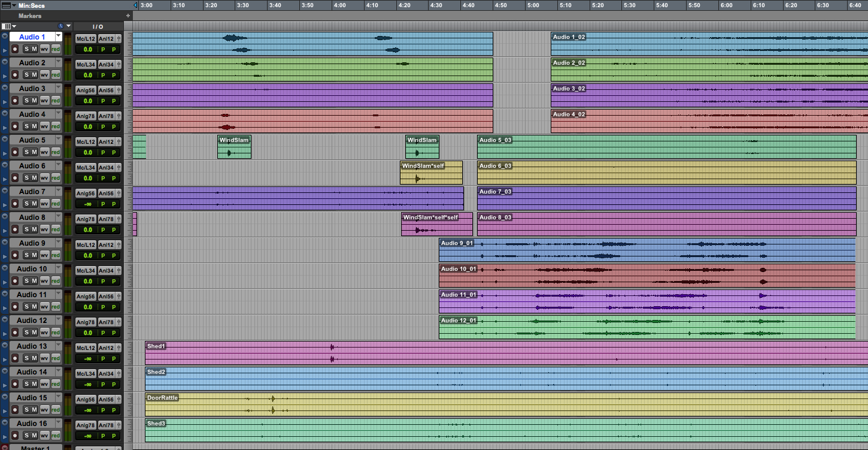
Task: Open Audio 4 waveform view selector
Action: click(x=45, y=126)
